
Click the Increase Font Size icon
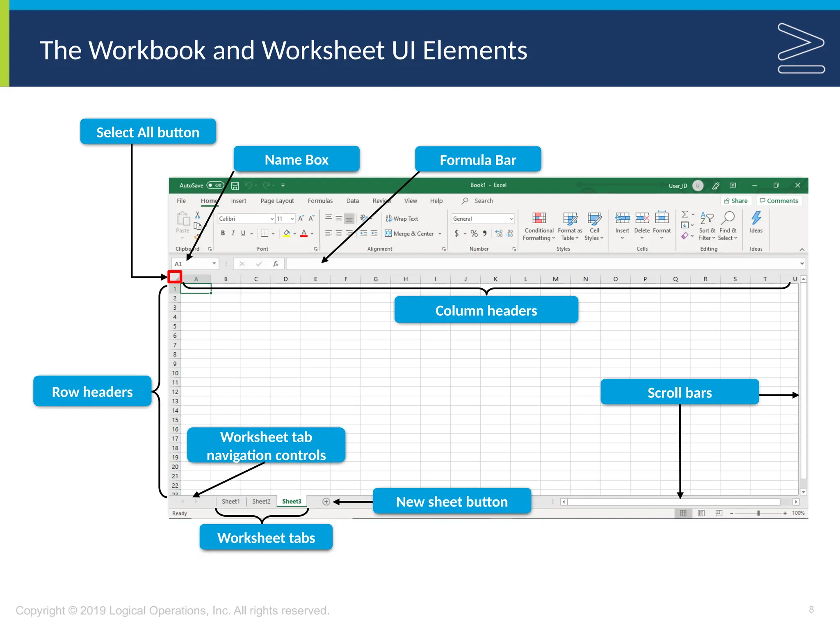coord(301,218)
